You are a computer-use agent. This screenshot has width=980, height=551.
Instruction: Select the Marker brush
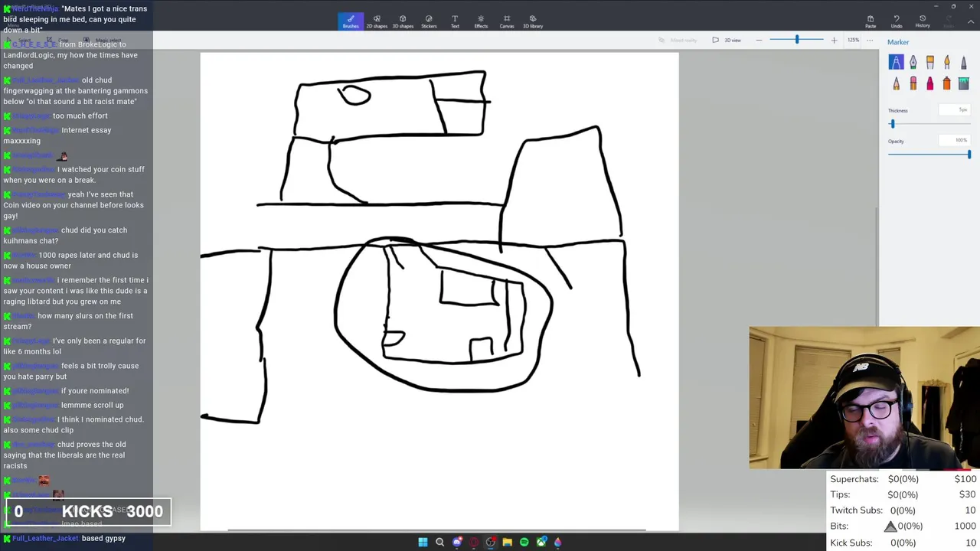click(x=896, y=63)
